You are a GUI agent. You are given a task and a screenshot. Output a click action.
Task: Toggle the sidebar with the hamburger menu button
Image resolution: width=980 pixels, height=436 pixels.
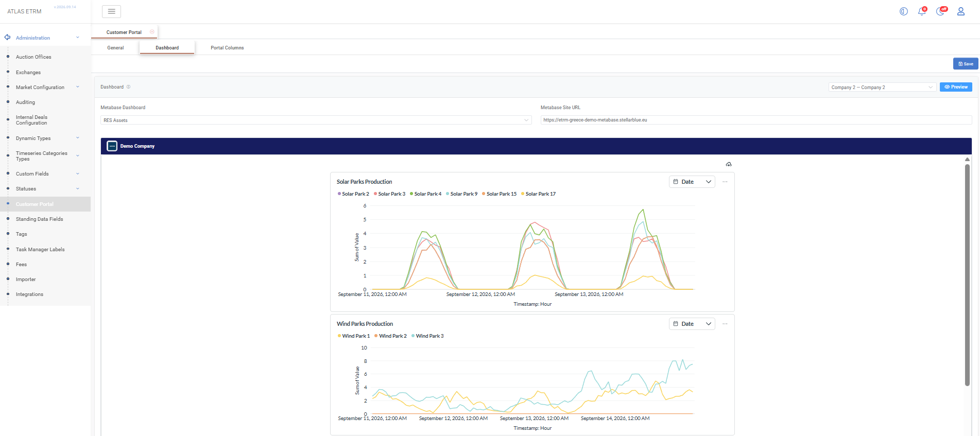point(111,11)
